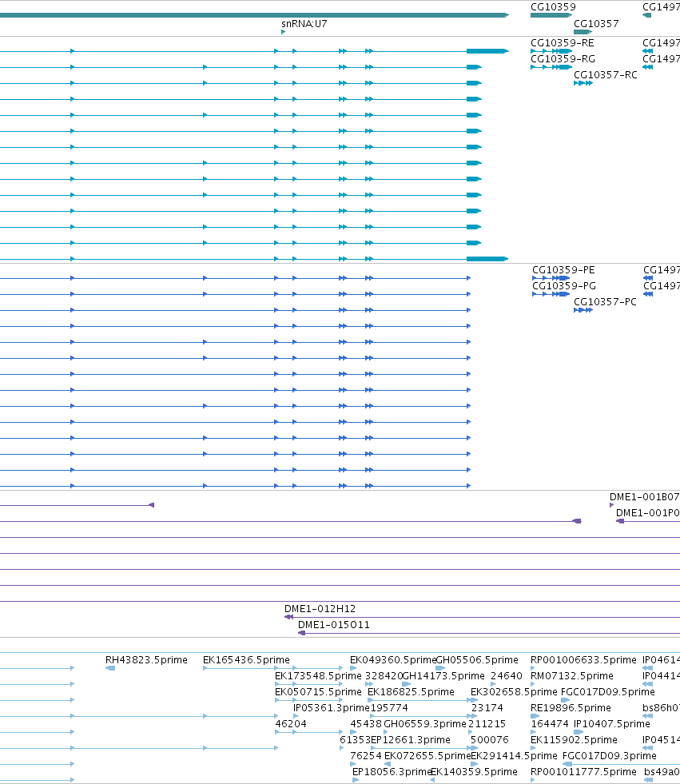Viewport: 680px width, 784px height.
Task: Select EST FGC017D09.3prime label
Action: pos(610,756)
